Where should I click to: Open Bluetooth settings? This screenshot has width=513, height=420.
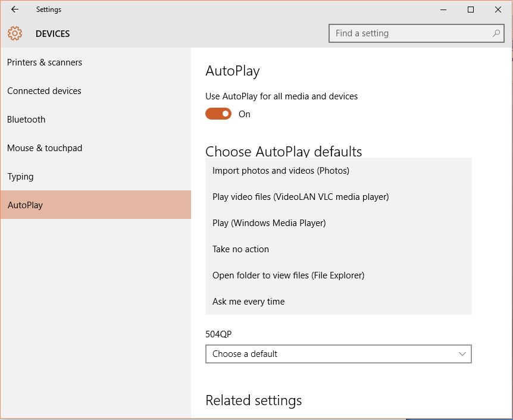[26, 120]
